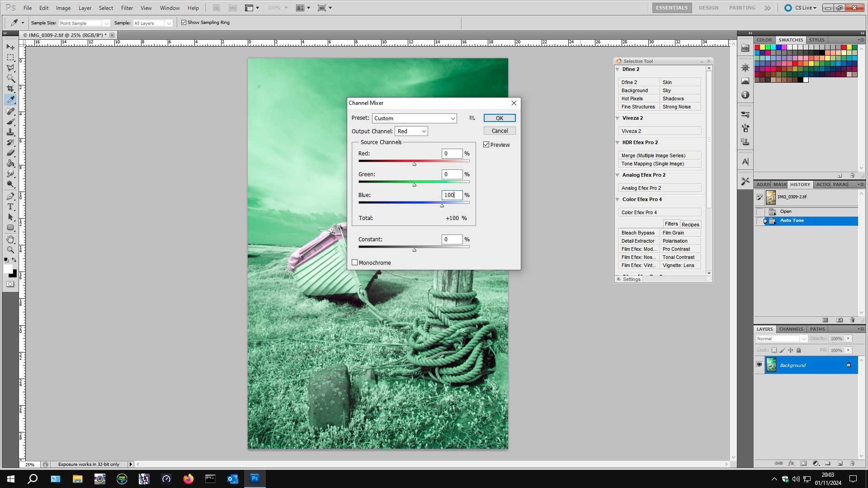
Task: Click the Blue source channel slider handle
Action: (x=442, y=206)
